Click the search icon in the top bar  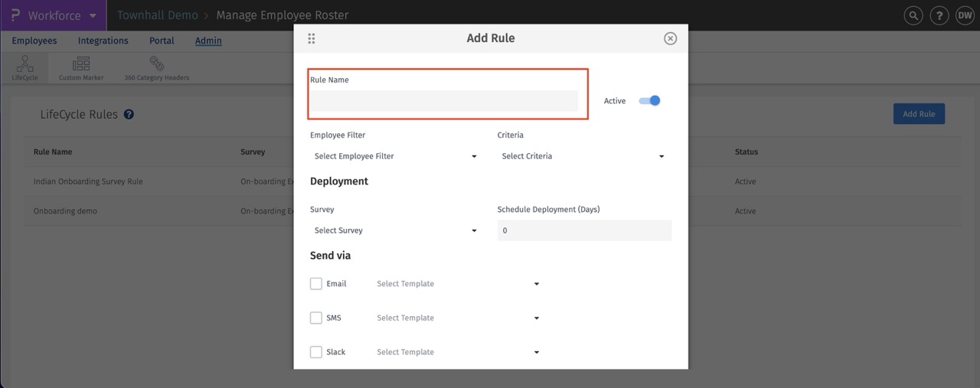coord(913,15)
